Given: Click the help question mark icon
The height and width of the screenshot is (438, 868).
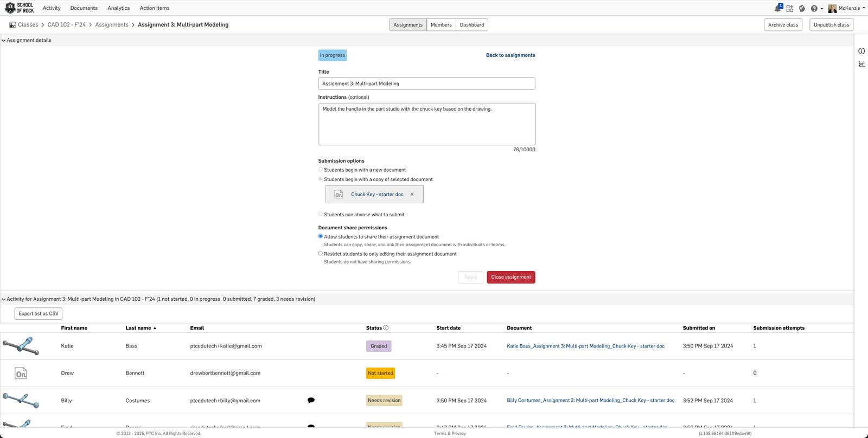Looking at the screenshot, I should (814, 8).
